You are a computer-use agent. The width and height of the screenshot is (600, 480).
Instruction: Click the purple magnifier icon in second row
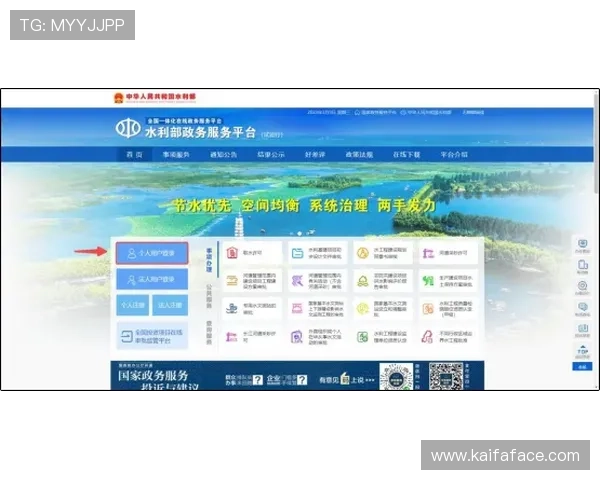click(297, 281)
